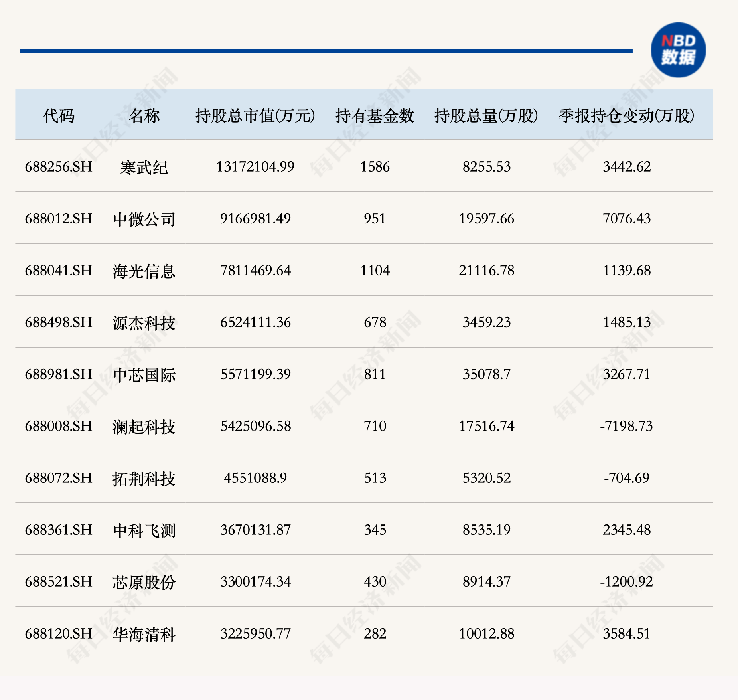Select holding volume 8535.19
738x700 pixels.
point(487,530)
